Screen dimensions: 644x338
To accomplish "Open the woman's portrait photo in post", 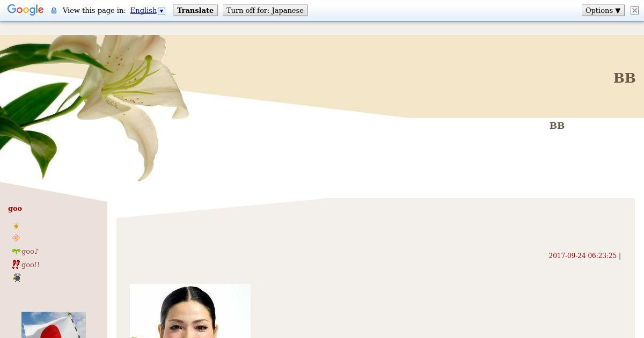I will point(190,311).
